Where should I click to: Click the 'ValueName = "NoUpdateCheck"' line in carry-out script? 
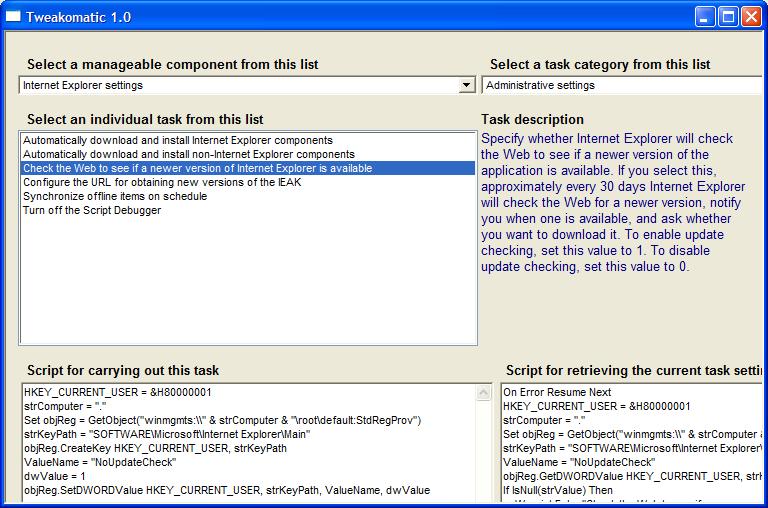[x=100, y=462]
